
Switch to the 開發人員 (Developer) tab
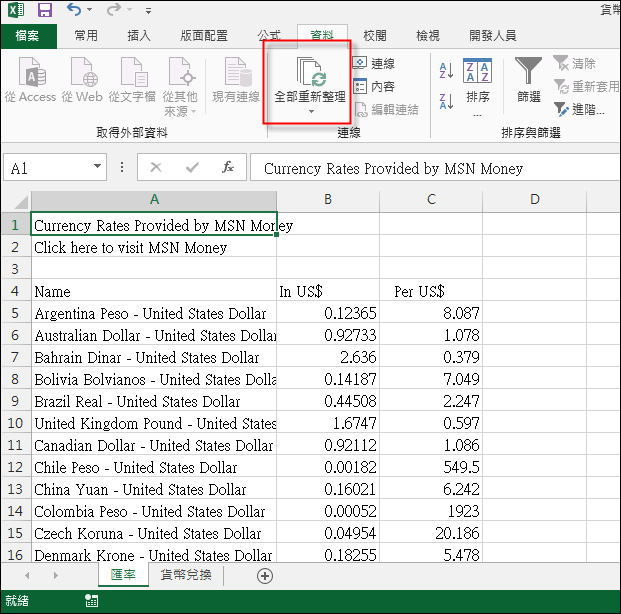[x=492, y=36]
